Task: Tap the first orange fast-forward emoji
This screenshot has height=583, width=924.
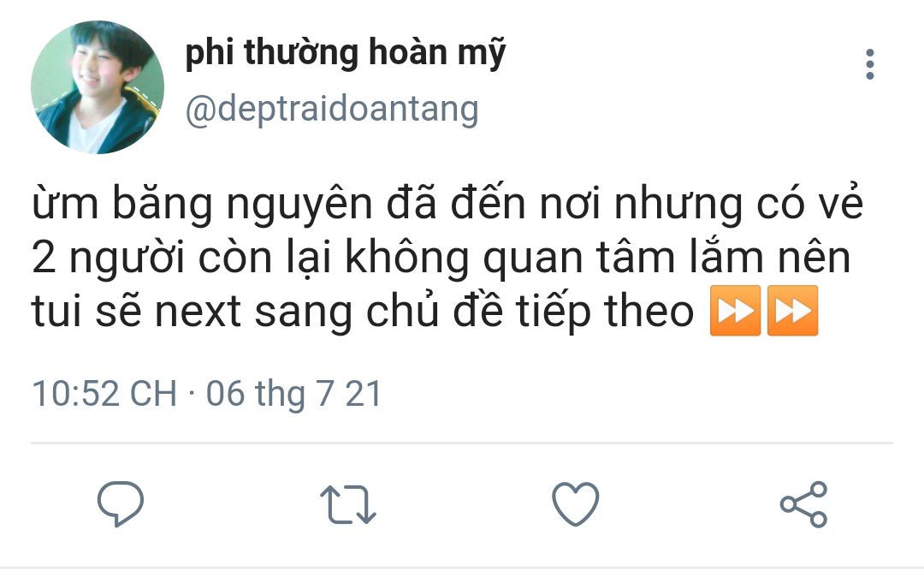Action: 735,311
